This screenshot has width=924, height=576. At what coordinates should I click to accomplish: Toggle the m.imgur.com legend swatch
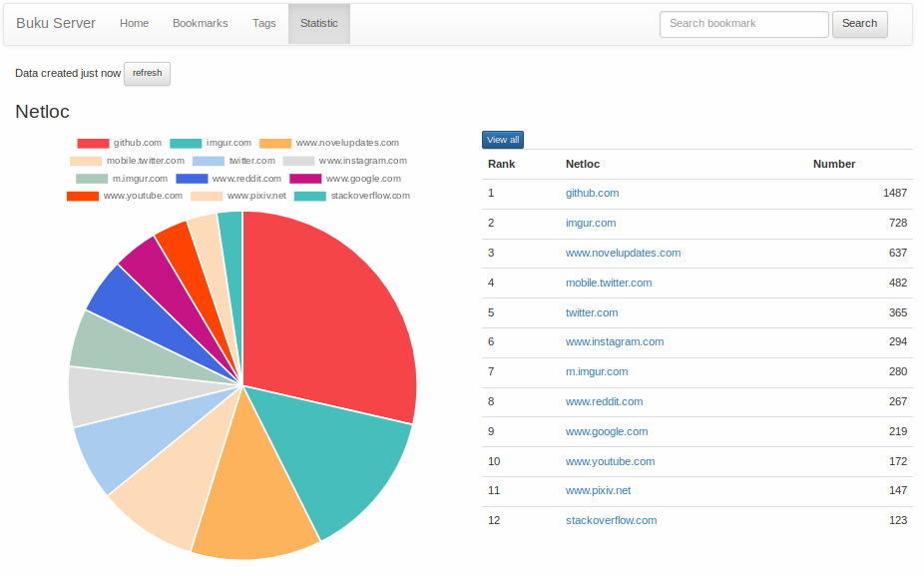coord(92,179)
